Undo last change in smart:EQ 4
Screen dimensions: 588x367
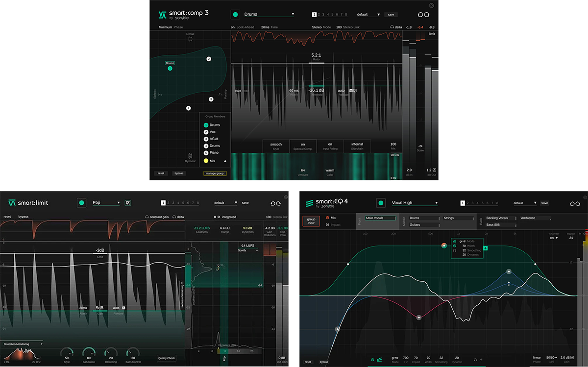(x=572, y=203)
